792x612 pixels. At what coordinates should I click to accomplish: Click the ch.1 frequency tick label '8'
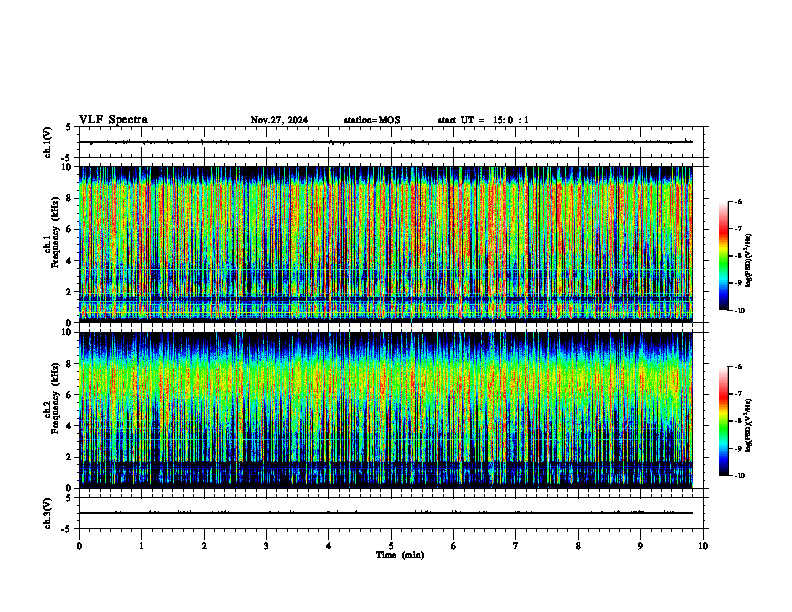point(70,198)
